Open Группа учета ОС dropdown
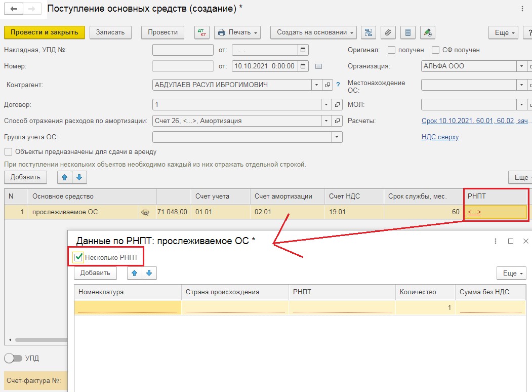532x392 pixels. point(337,137)
